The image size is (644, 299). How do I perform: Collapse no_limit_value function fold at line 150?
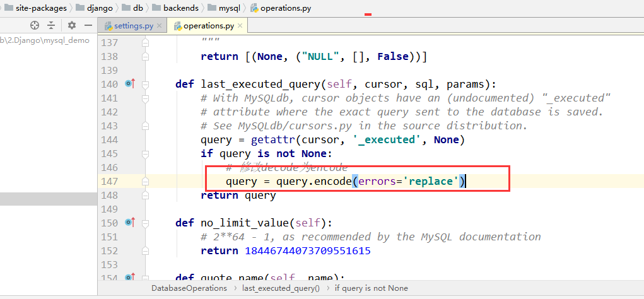point(145,223)
